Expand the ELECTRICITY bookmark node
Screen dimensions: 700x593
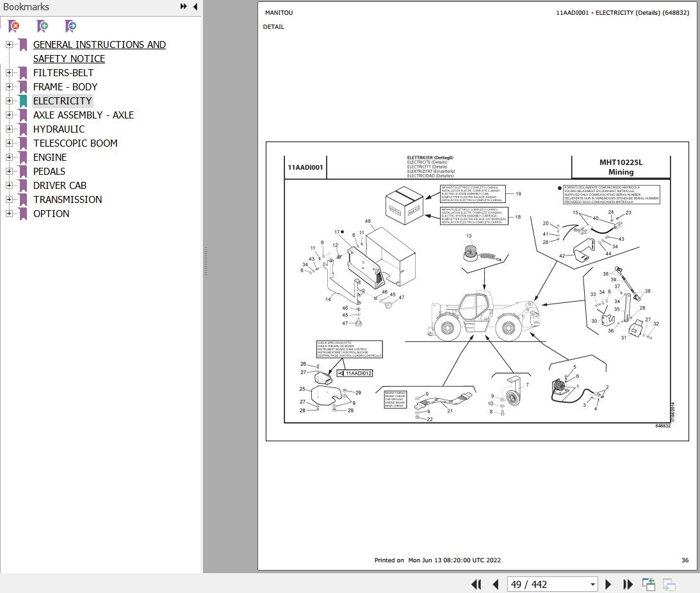pos(9,101)
